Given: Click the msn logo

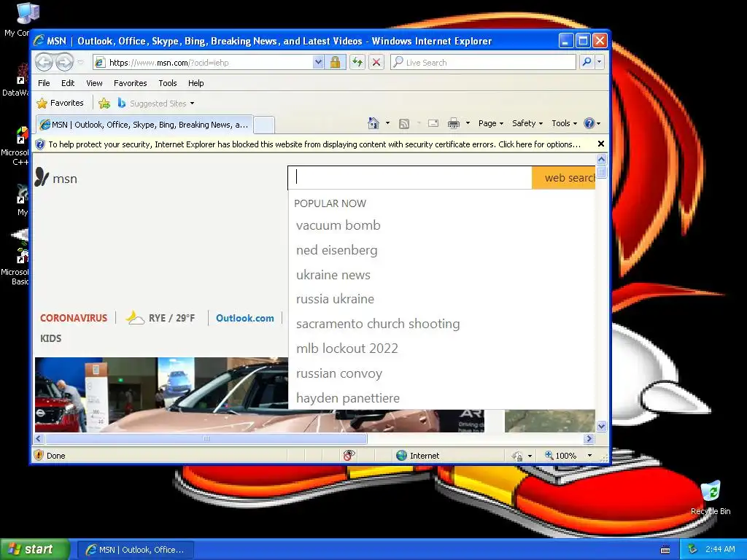Looking at the screenshot, I should point(55,178).
